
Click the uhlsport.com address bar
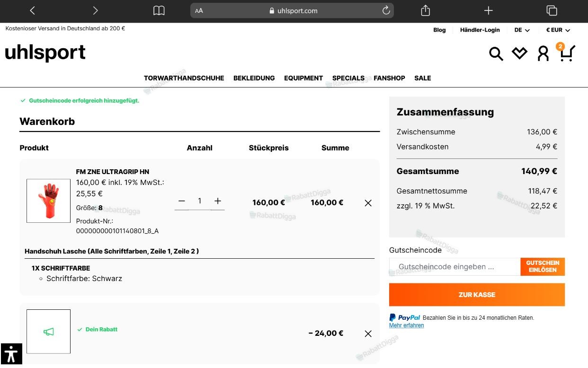[292, 10]
